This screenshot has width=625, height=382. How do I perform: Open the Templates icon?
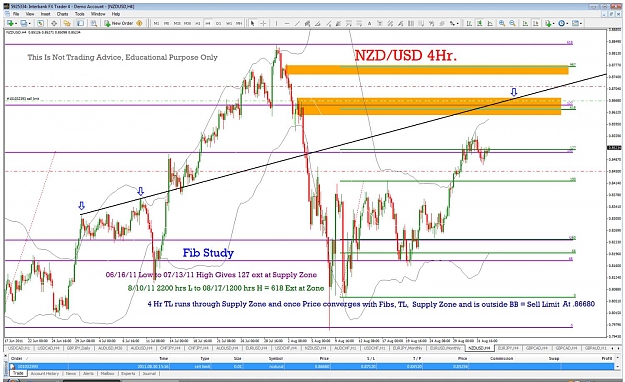[575, 24]
